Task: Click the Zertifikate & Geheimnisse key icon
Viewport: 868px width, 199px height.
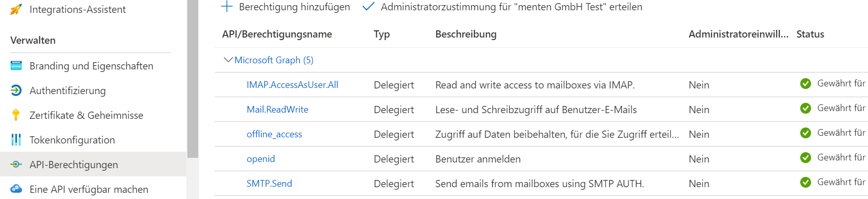Action: (x=16, y=115)
